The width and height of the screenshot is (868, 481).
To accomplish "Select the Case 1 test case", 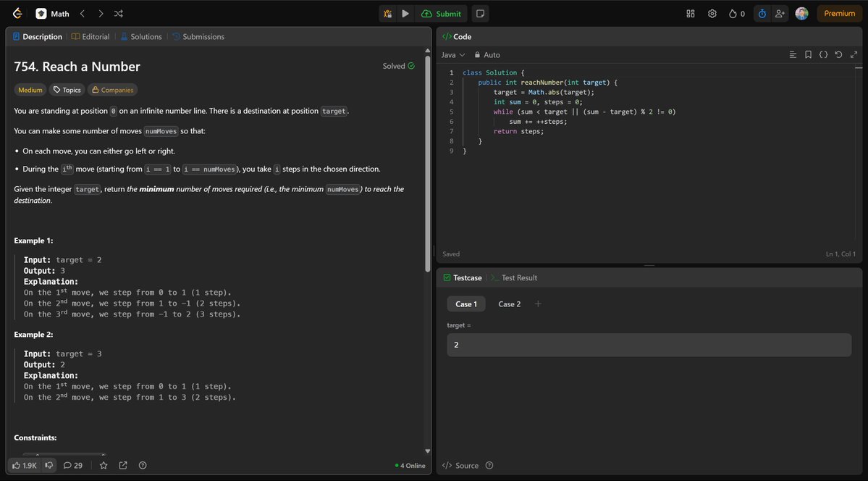I will click(x=466, y=304).
